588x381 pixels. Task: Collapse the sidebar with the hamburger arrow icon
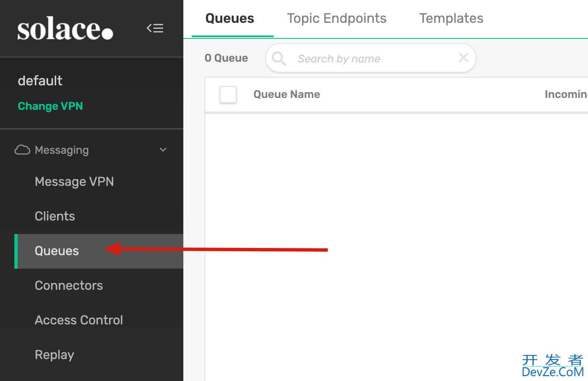155,28
